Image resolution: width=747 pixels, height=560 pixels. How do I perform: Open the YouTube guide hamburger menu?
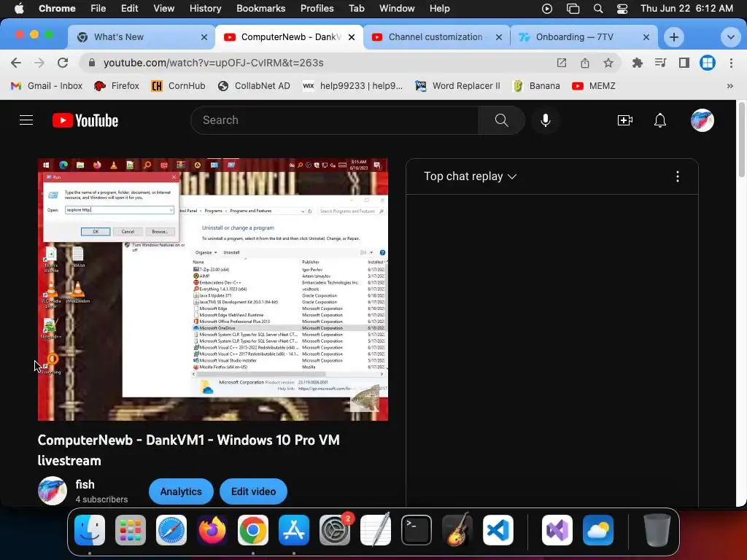(x=26, y=120)
